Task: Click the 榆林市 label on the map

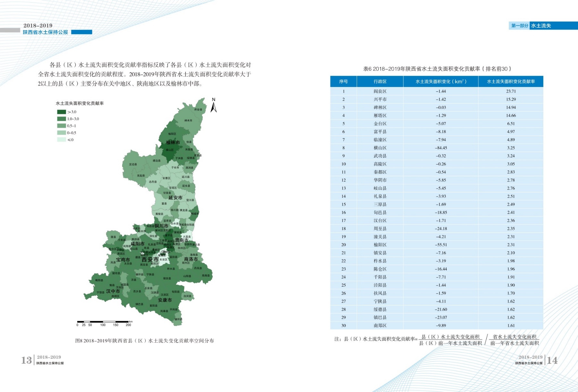Action: pos(173,142)
